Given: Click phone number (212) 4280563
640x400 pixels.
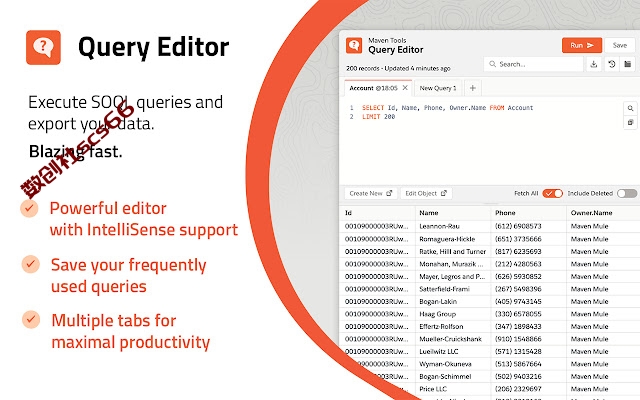Looking at the screenshot, I should [x=518, y=264].
